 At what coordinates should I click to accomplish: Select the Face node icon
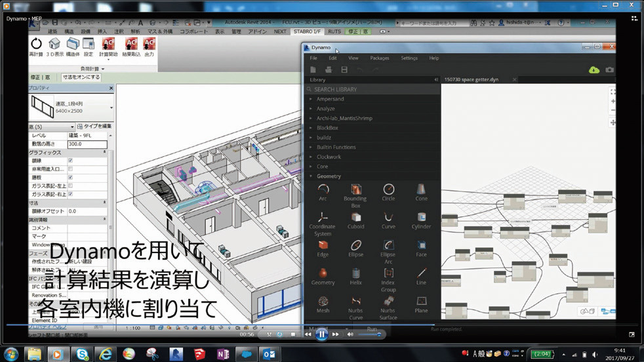point(421,245)
